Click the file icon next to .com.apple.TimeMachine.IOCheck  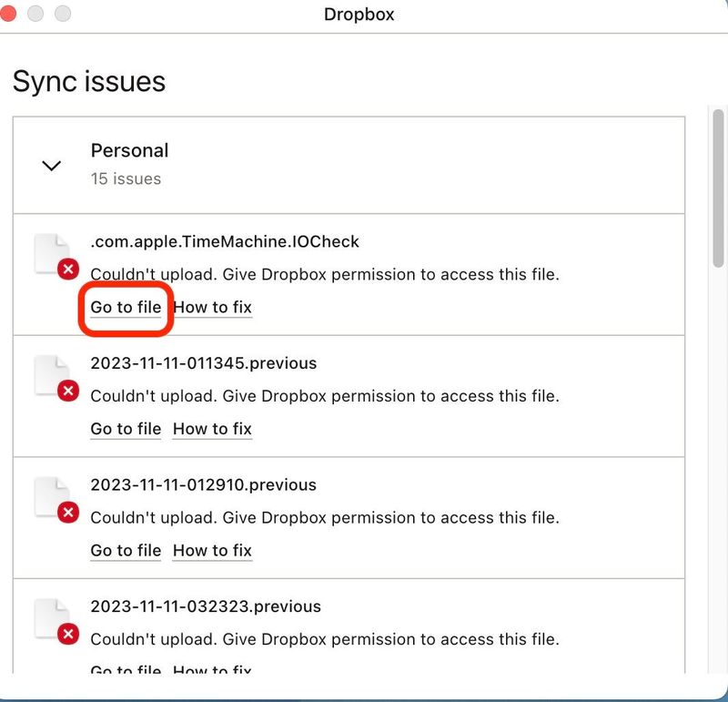50,252
